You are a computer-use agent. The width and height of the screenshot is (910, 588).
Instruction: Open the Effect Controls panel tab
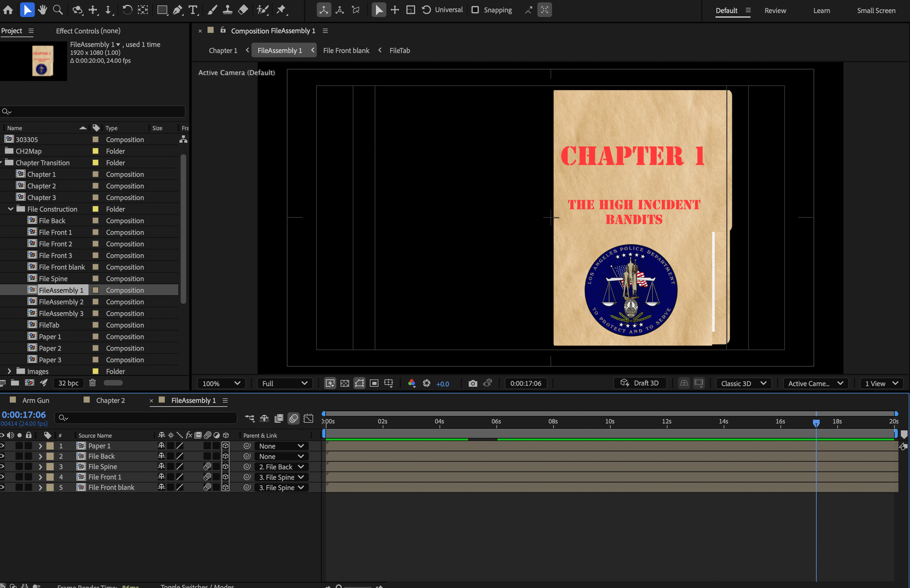(88, 31)
